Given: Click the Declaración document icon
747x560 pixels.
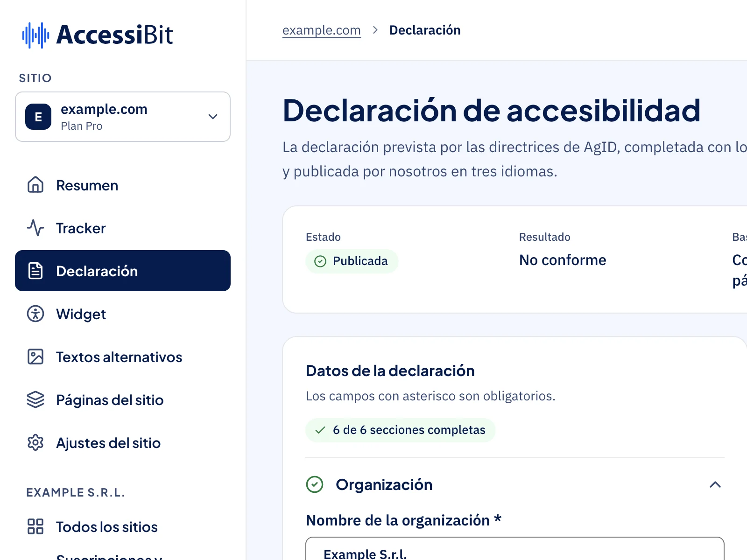Looking at the screenshot, I should pyautogui.click(x=35, y=271).
